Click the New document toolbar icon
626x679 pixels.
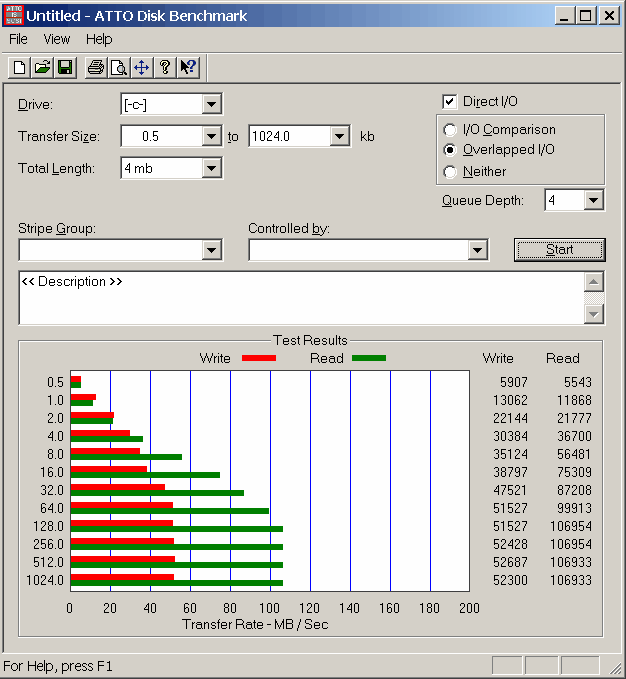click(x=19, y=68)
